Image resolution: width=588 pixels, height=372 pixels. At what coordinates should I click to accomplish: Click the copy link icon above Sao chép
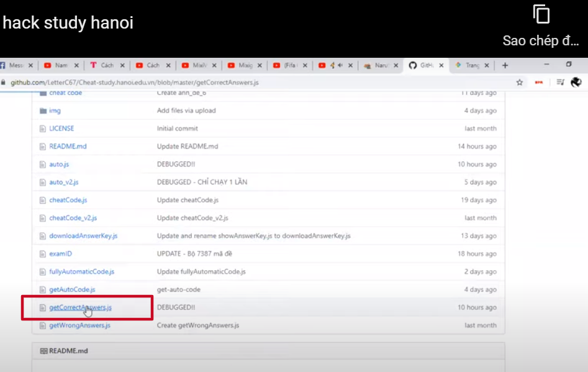click(541, 15)
